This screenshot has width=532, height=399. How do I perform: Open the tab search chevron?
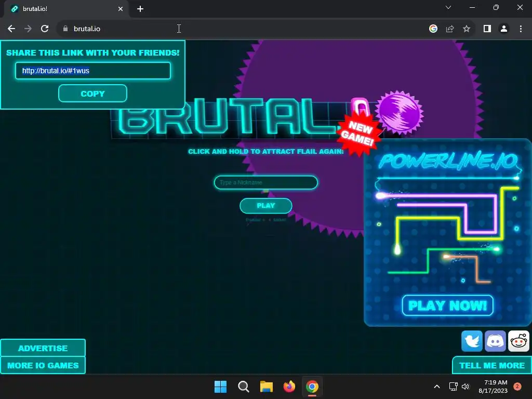tap(448, 7)
